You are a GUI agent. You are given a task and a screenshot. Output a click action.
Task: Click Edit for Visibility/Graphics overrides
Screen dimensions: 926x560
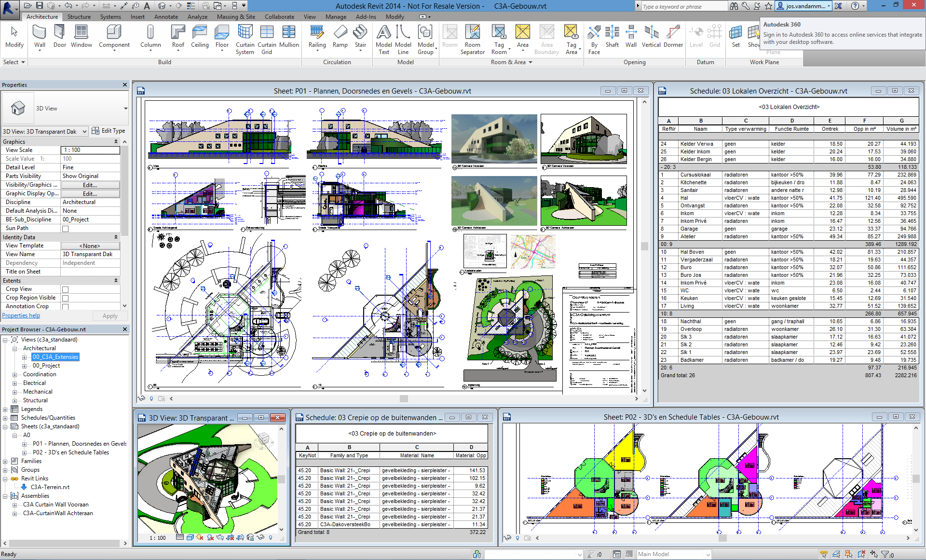pyautogui.click(x=90, y=185)
